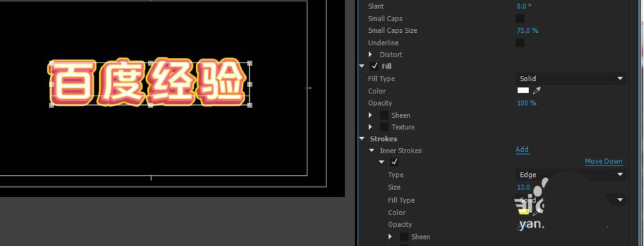
Task: Open the stroke Type dropdown showing Edge
Action: [571, 175]
